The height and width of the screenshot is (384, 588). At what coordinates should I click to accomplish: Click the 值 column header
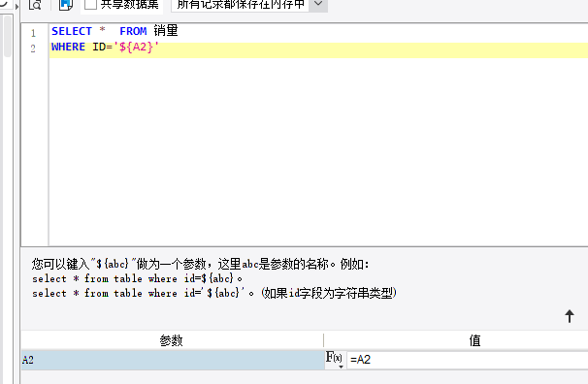[x=474, y=340]
